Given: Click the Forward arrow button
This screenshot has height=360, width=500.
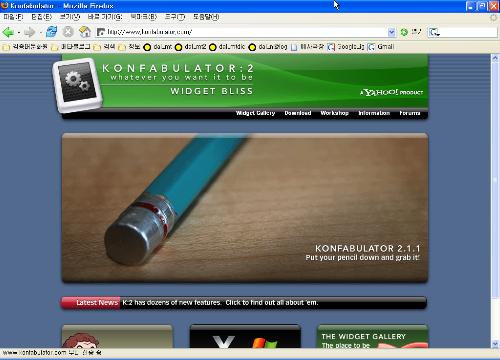Looking at the screenshot, I should click(30, 32).
